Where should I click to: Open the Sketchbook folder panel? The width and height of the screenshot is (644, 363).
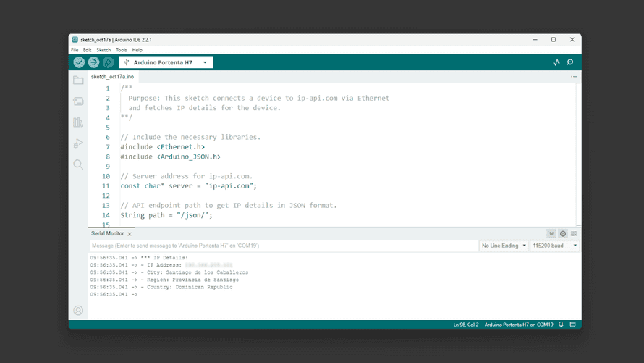tap(78, 80)
